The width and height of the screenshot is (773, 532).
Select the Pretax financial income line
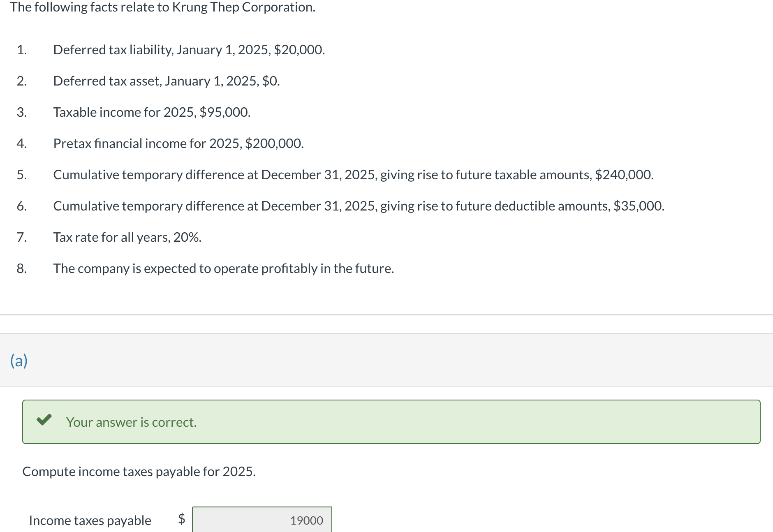[178, 143]
